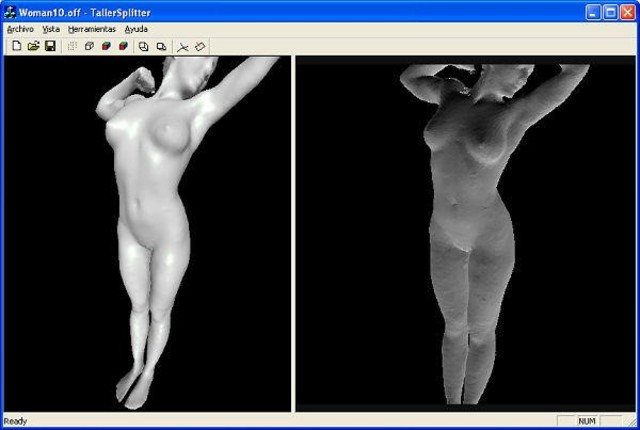Image resolution: width=640 pixels, height=430 pixels.
Task: Choose the second red-green shaded cube icon
Action: click(123, 46)
